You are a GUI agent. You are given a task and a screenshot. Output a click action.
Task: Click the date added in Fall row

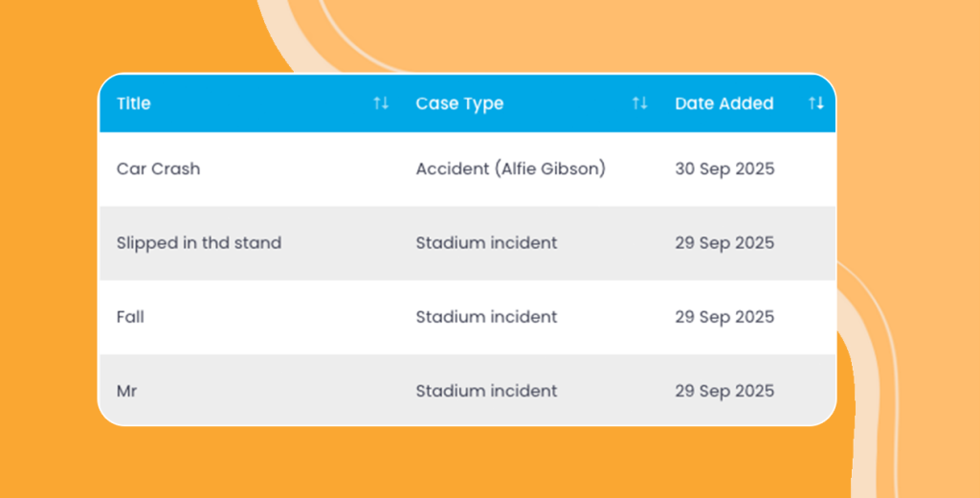[x=724, y=317]
